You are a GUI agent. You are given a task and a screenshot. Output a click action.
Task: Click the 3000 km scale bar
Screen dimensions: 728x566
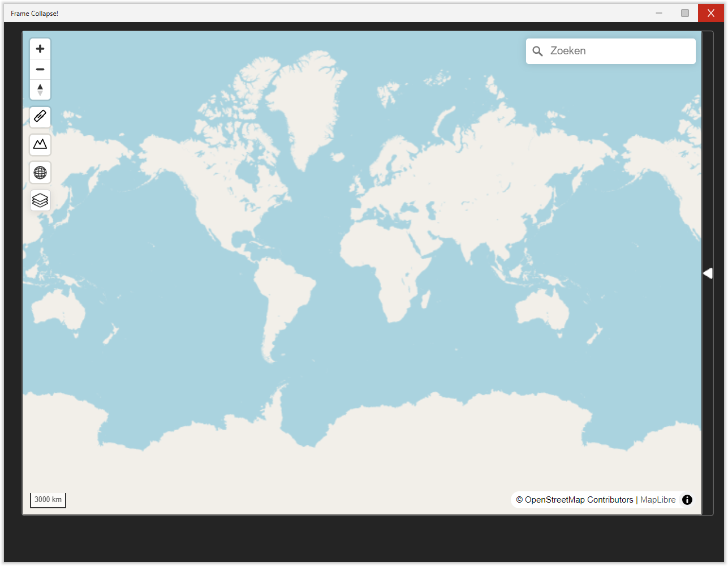point(48,500)
